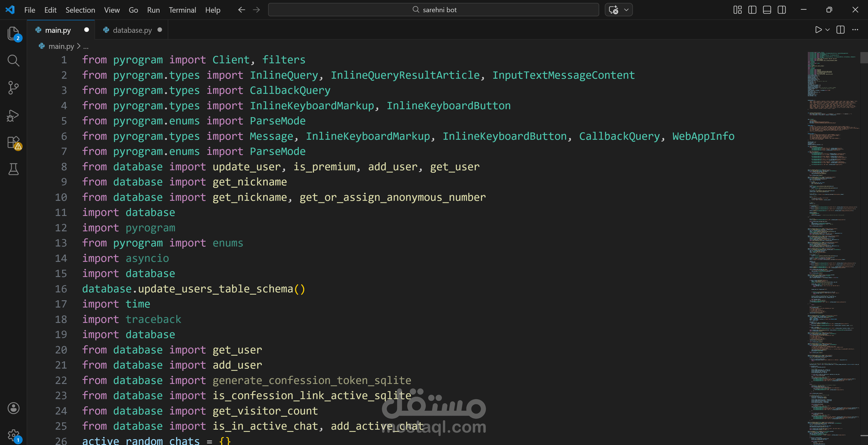The height and width of the screenshot is (445, 868).
Task: Click 'filters' on line 1
Action: click(x=284, y=60)
